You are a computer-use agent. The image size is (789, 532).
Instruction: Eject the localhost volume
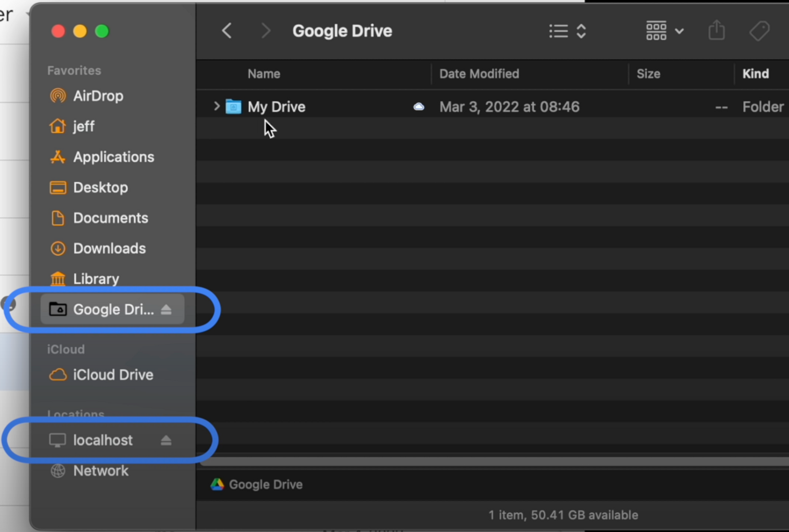(166, 440)
